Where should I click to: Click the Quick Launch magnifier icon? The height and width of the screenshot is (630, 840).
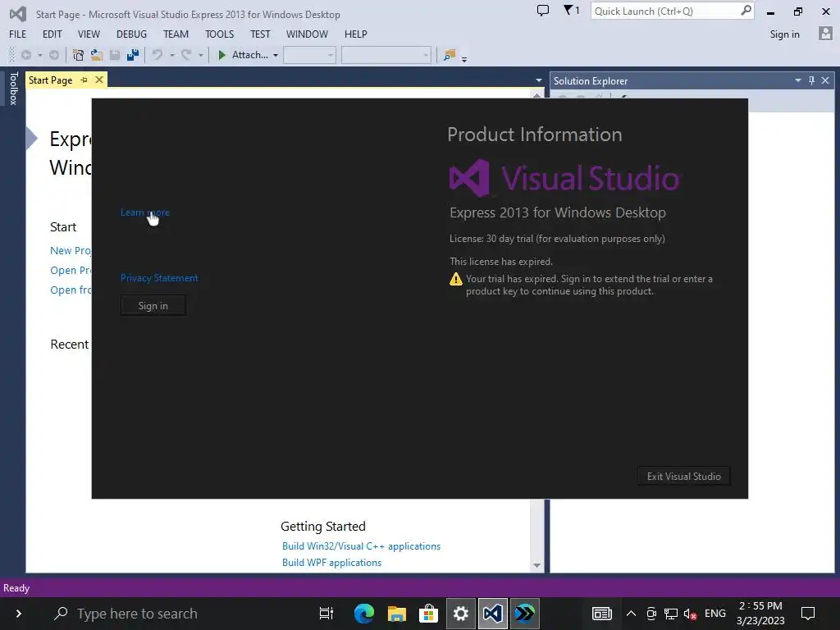pyautogui.click(x=746, y=11)
